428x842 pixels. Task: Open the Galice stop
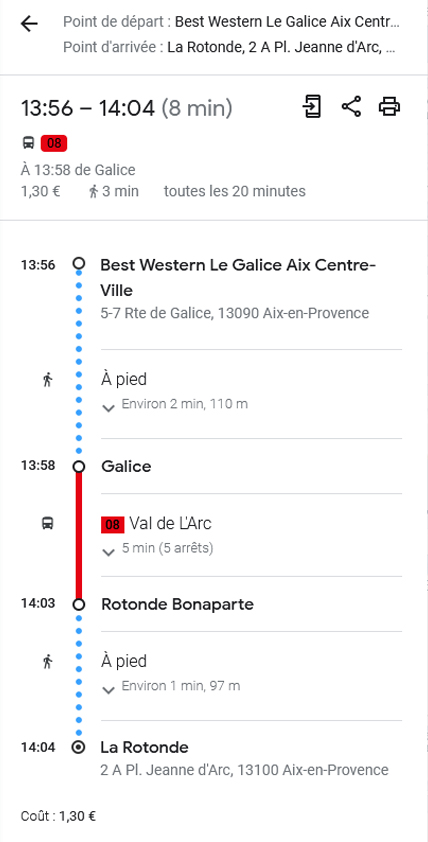coord(126,466)
